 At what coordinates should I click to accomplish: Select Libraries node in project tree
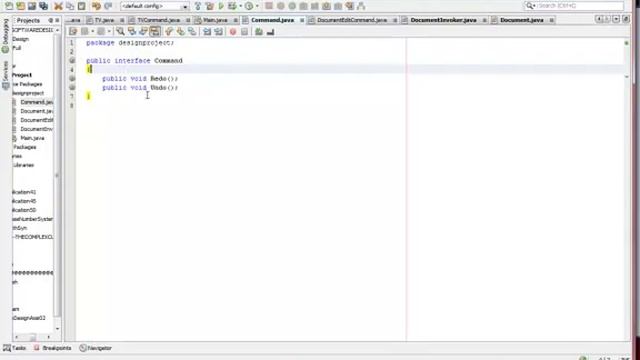[x=23, y=165]
